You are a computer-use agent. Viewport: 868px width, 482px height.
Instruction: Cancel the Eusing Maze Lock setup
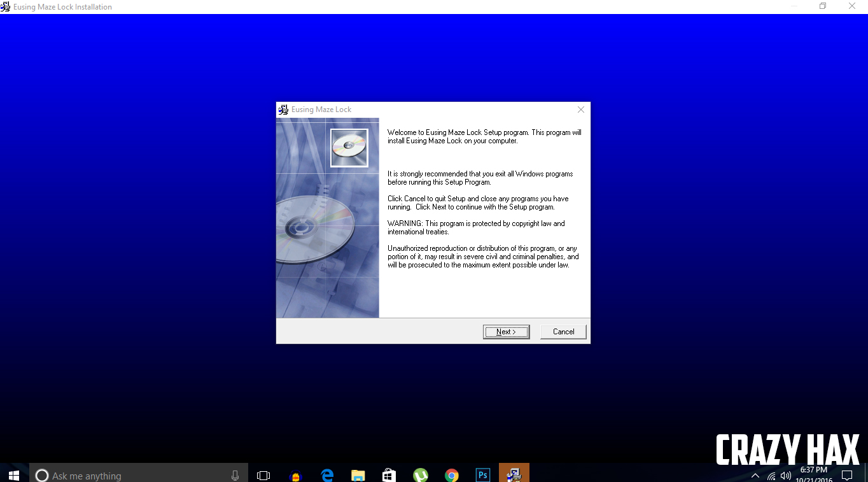click(563, 332)
